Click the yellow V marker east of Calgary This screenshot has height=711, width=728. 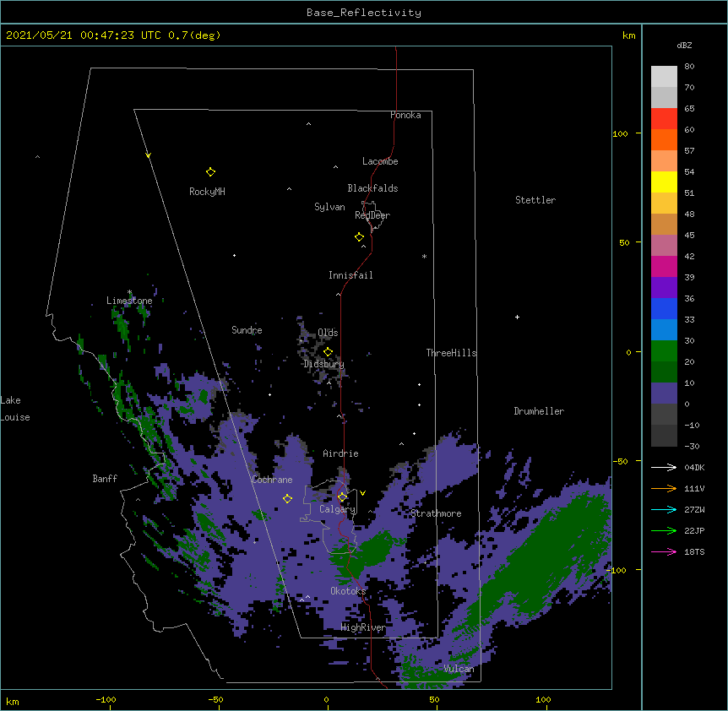coord(362,493)
